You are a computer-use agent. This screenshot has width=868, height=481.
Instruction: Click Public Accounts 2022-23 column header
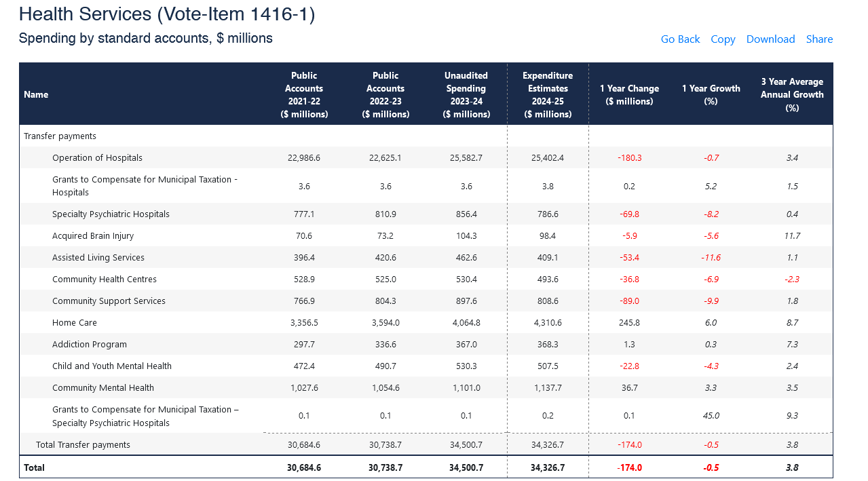tap(385, 94)
